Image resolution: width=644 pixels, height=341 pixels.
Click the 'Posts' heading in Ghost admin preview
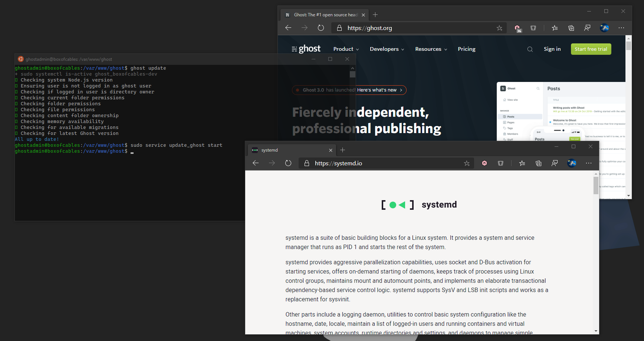point(553,89)
